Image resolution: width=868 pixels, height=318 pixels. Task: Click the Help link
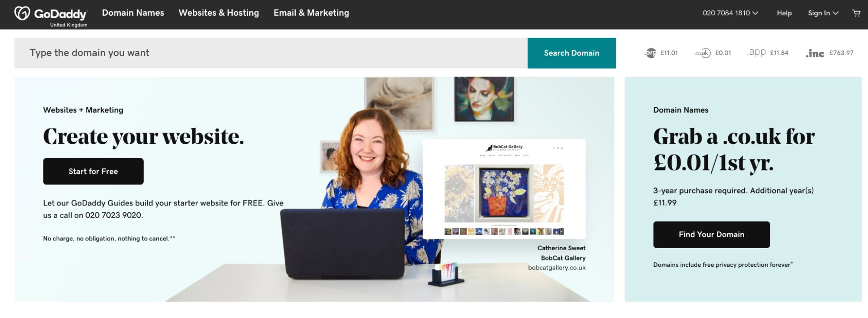point(784,13)
